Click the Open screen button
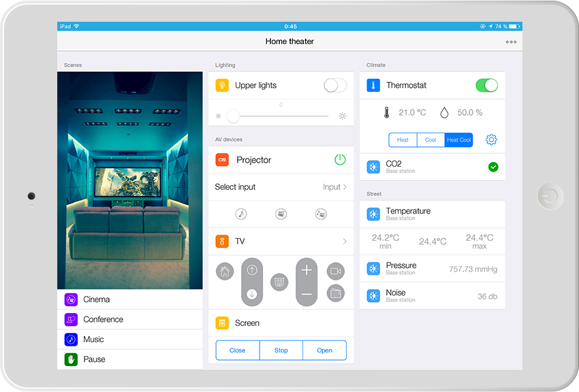Image resolution: width=579 pixels, height=392 pixels. 324,350
